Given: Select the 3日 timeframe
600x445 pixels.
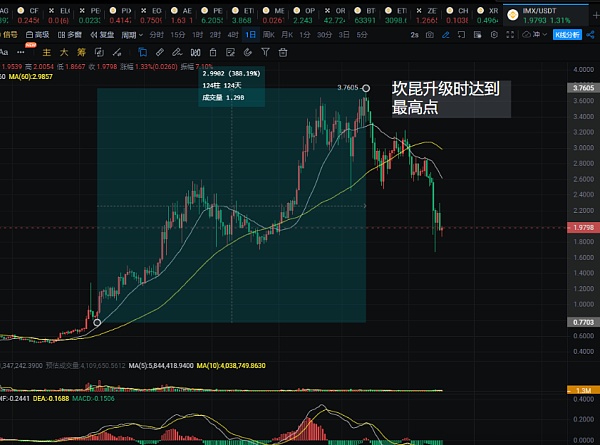Looking at the screenshot, I should pyautogui.click(x=344, y=35).
